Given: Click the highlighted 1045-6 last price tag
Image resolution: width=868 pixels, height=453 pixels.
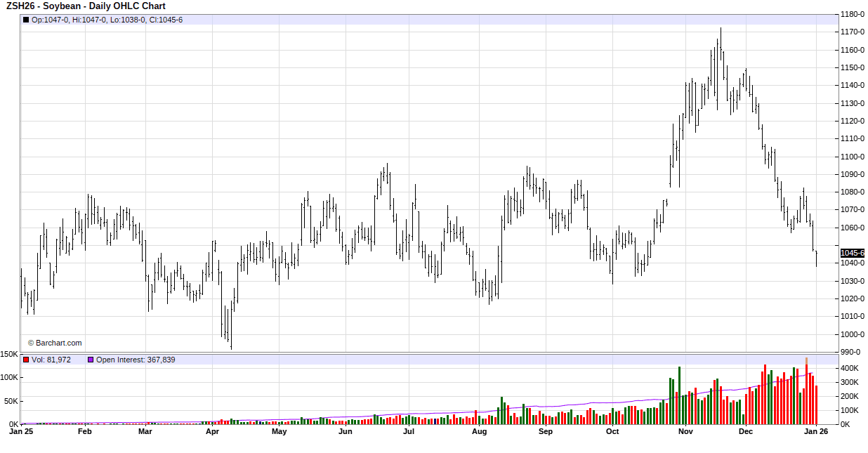Looking at the screenshot, I should pyautogui.click(x=853, y=253).
